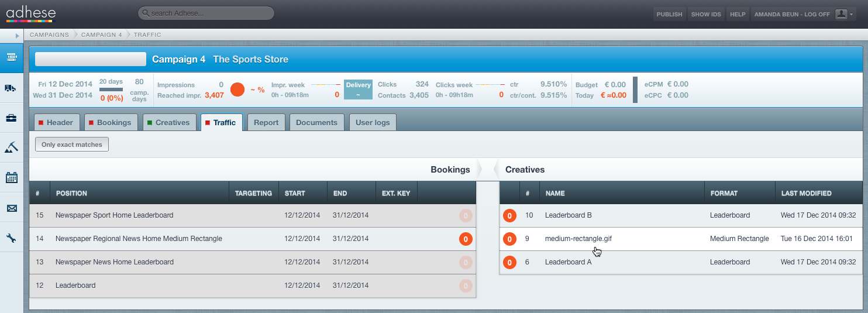This screenshot has width=868, height=313.
Task: Open the Documents tab
Action: (x=316, y=122)
